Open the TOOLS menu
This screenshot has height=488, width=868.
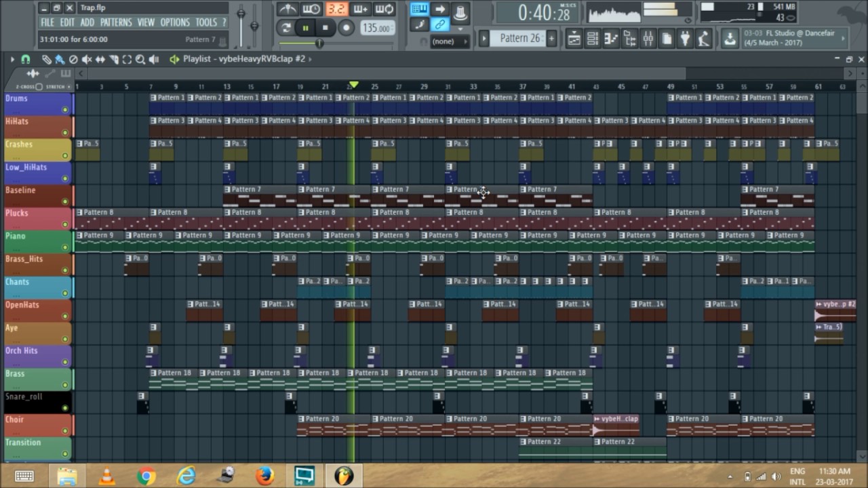206,22
